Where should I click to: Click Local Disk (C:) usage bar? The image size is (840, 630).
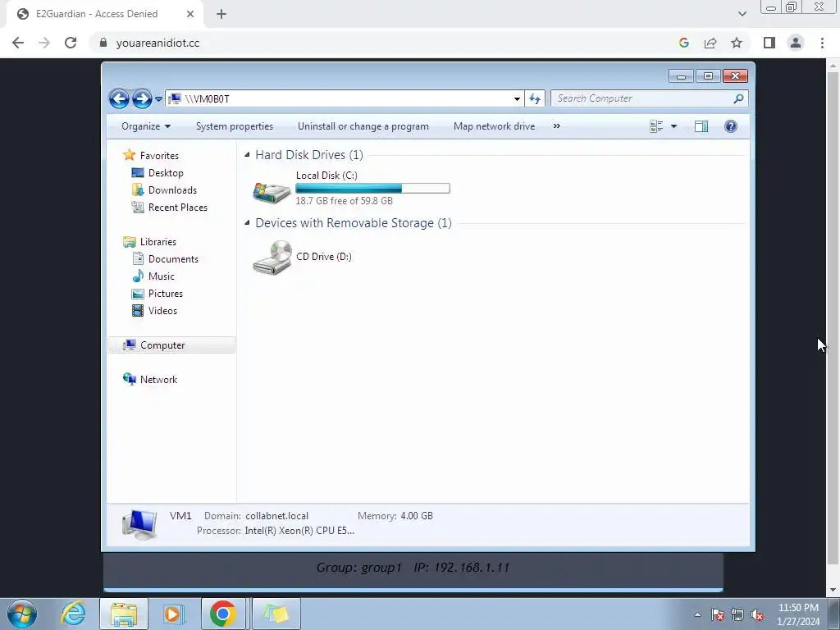(x=373, y=188)
